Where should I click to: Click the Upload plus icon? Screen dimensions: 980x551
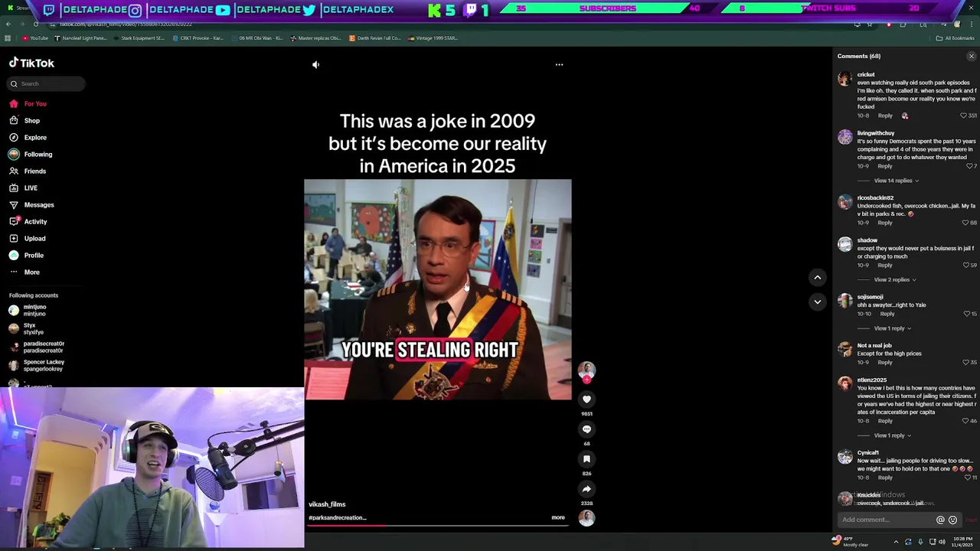click(x=14, y=239)
